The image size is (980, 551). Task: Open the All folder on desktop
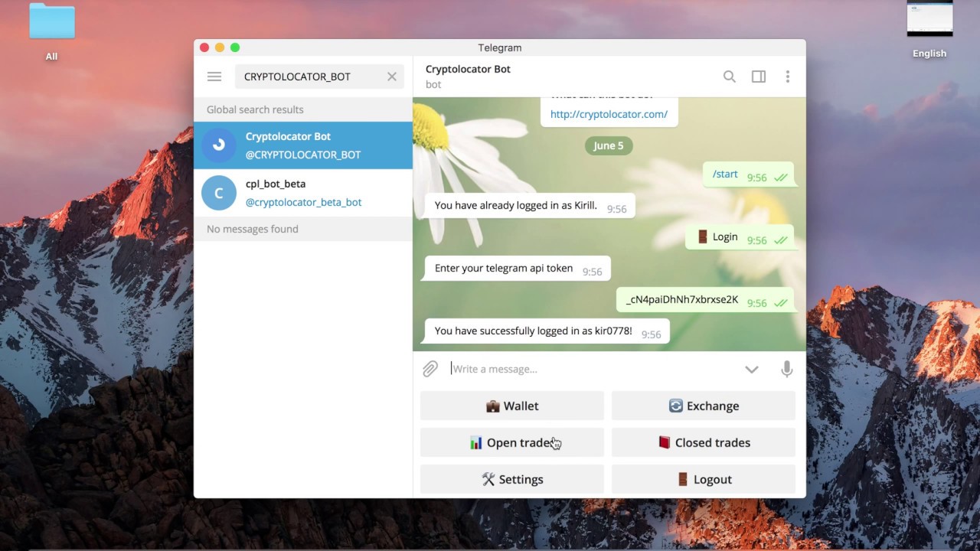coord(52,31)
